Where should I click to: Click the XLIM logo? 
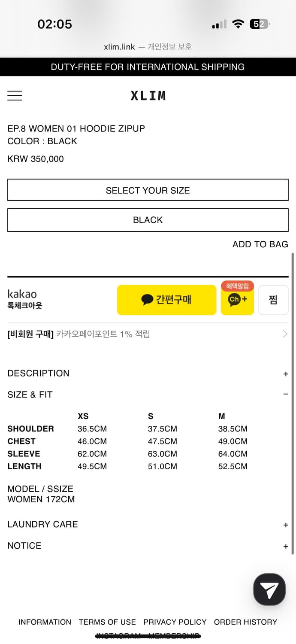[x=148, y=95]
